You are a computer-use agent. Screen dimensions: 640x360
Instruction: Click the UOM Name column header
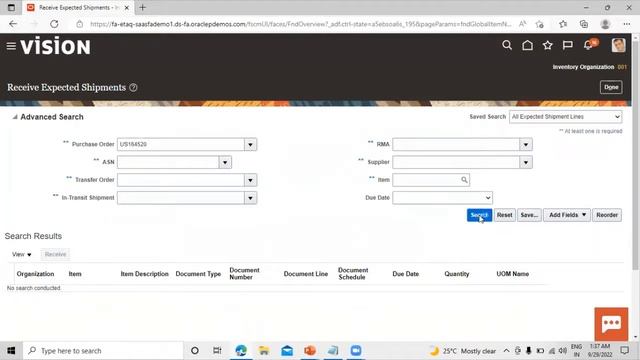tap(513, 274)
